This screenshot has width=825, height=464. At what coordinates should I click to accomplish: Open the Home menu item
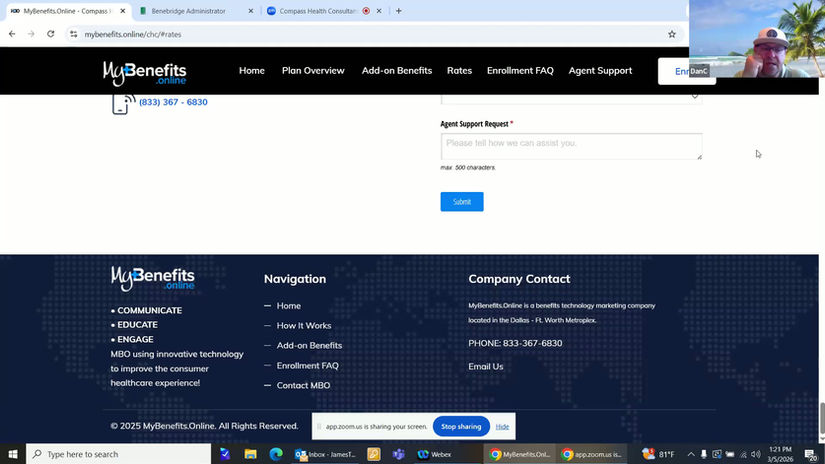251,70
